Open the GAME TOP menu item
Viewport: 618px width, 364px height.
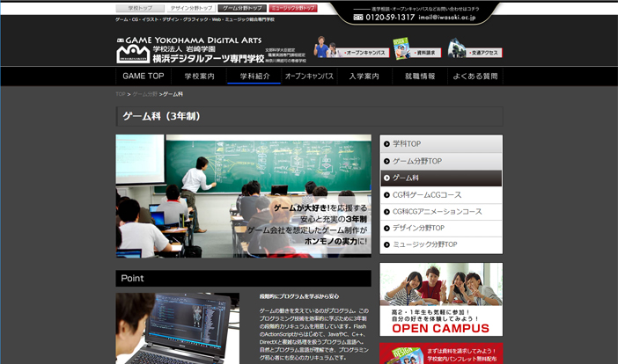[143, 76]
